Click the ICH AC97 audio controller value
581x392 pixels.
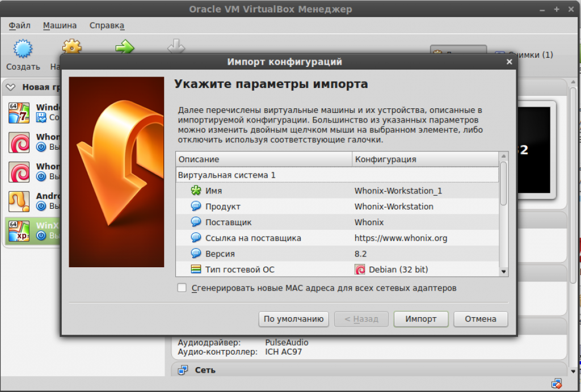point(283,352)
